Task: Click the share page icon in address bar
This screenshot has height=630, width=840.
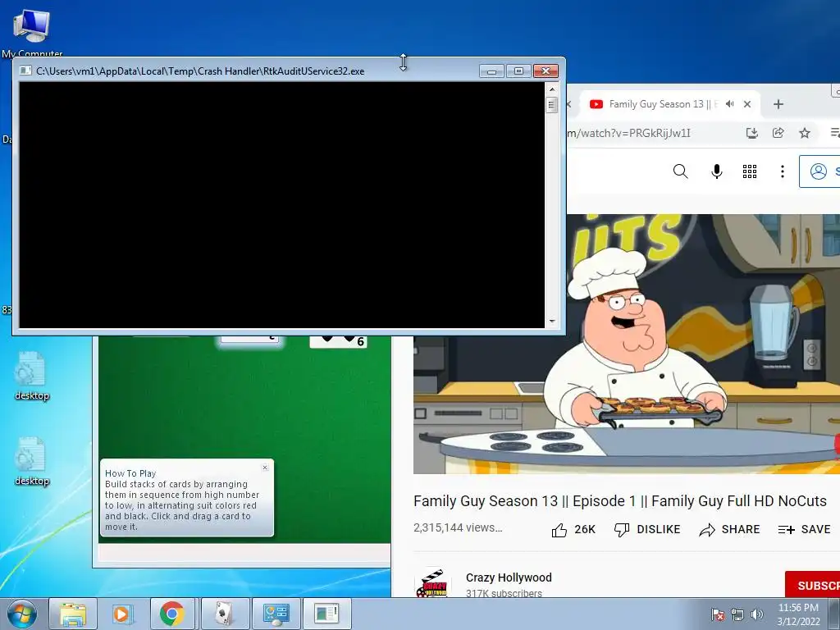Action: [778, 133]
